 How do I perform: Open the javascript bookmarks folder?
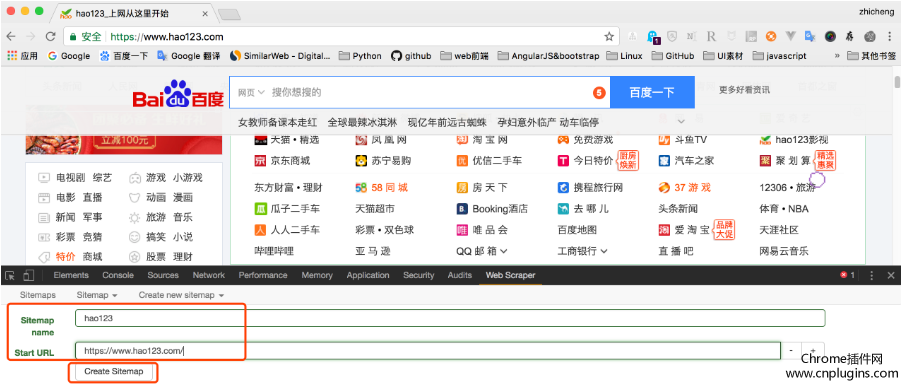tap(780, 56)
